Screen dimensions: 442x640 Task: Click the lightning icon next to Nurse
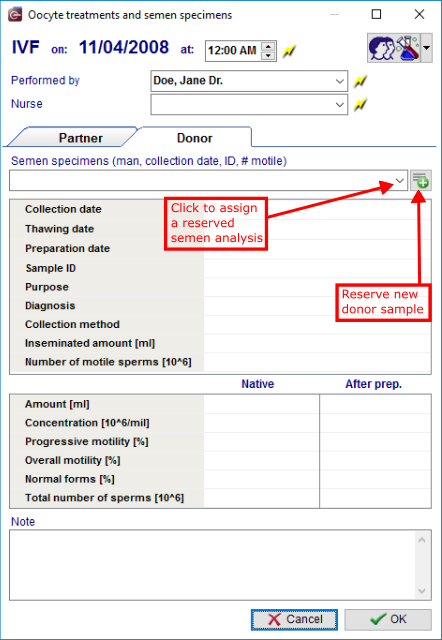pyautogui.click(x=360, y=104)
